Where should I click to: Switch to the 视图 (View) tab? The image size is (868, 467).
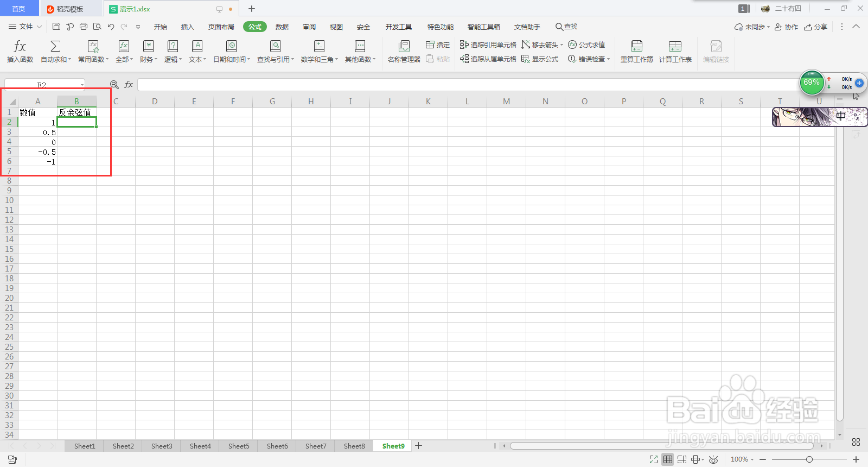point(336,27)
